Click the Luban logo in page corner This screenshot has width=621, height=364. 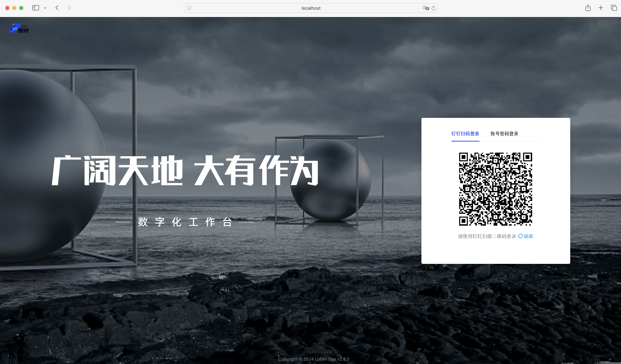pos(19,28)
